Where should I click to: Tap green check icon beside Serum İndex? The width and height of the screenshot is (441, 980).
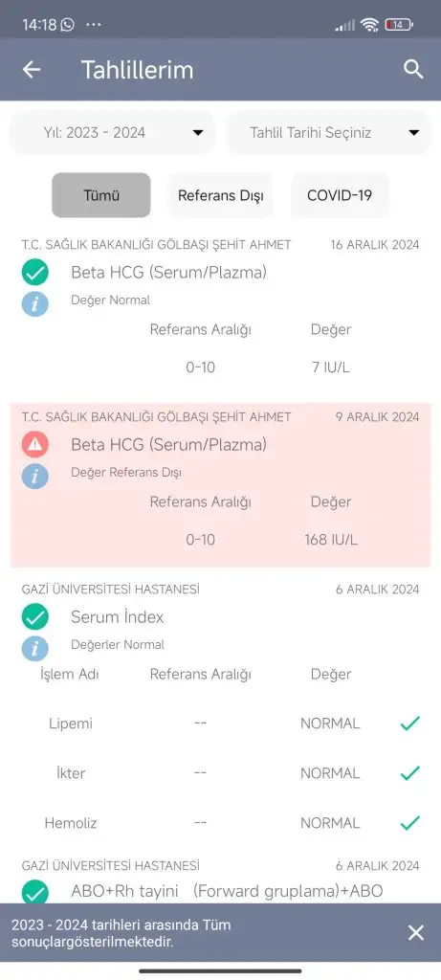pos(35,617)
